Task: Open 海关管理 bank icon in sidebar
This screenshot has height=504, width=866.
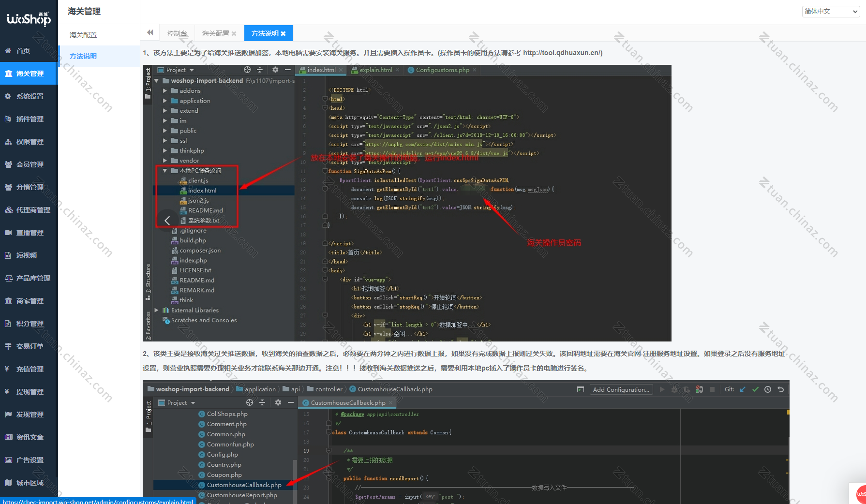Action: (8, 74)
